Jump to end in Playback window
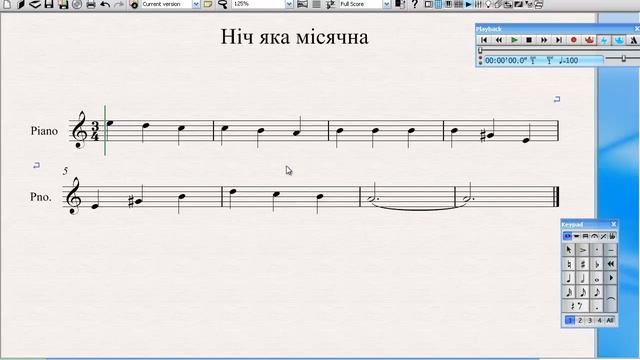Viewport: 640px width, 360px height. [559, 40]
